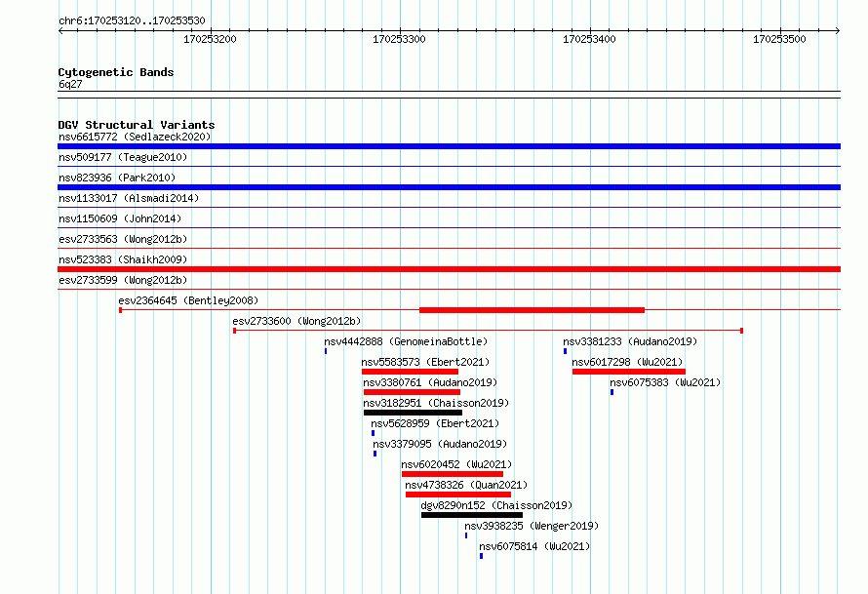Screen dimensions: 868x594
Task: Select the black bar below dgv8290n152
Action: coord(472,515)
